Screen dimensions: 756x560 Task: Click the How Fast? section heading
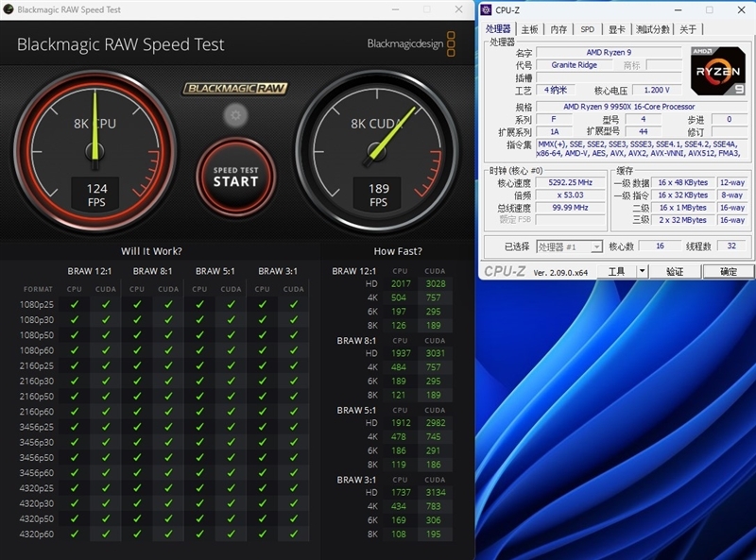click(398, 251)
